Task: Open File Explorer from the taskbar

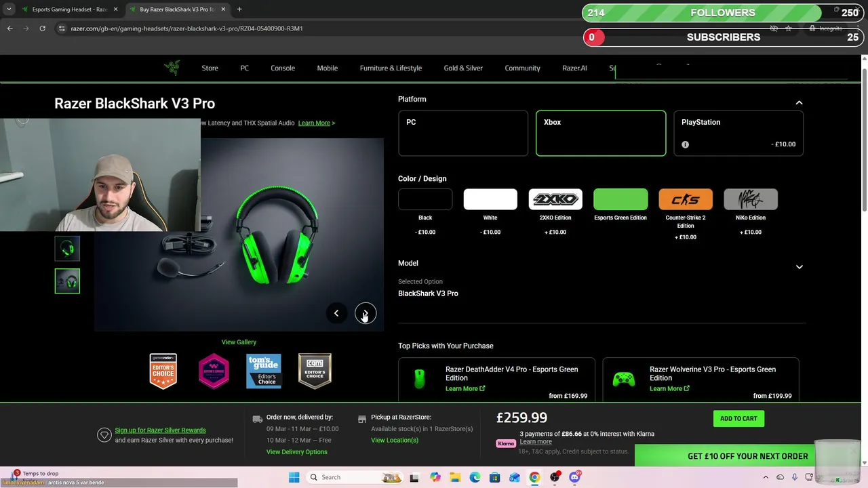Action: coord(455,477)
